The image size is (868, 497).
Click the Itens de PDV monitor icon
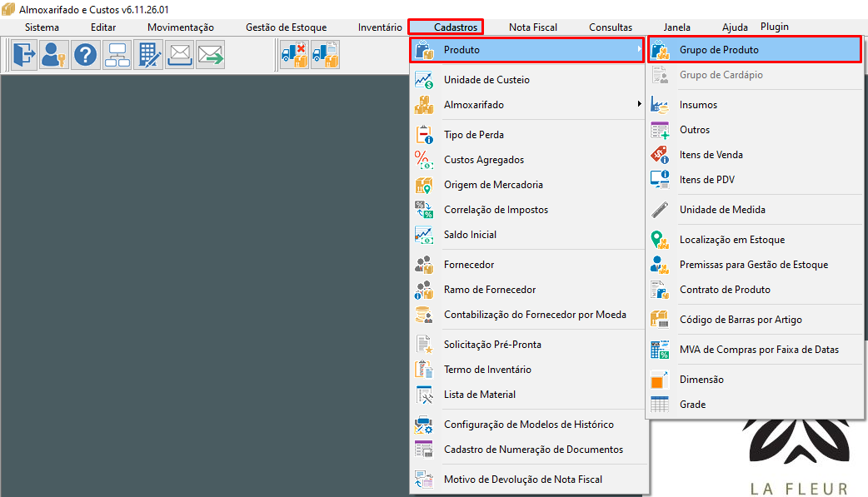click(660, 179)
